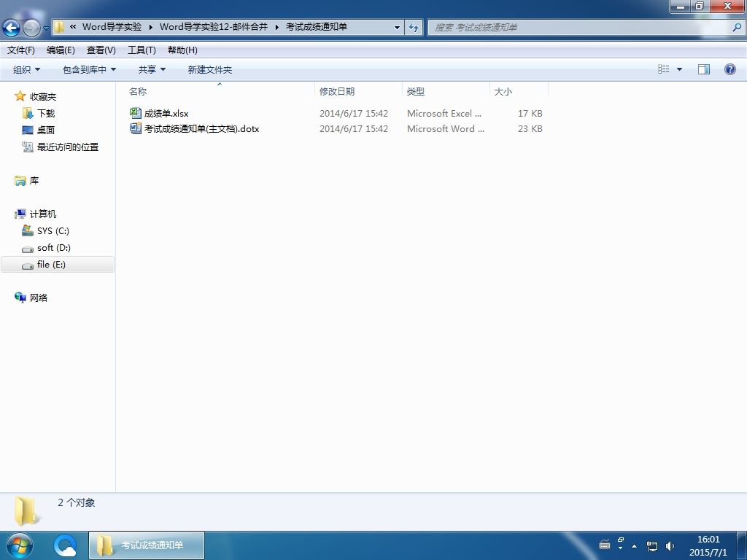Open the 工具(T) menu
The image size is (747, 560).
tap(142, 50)
